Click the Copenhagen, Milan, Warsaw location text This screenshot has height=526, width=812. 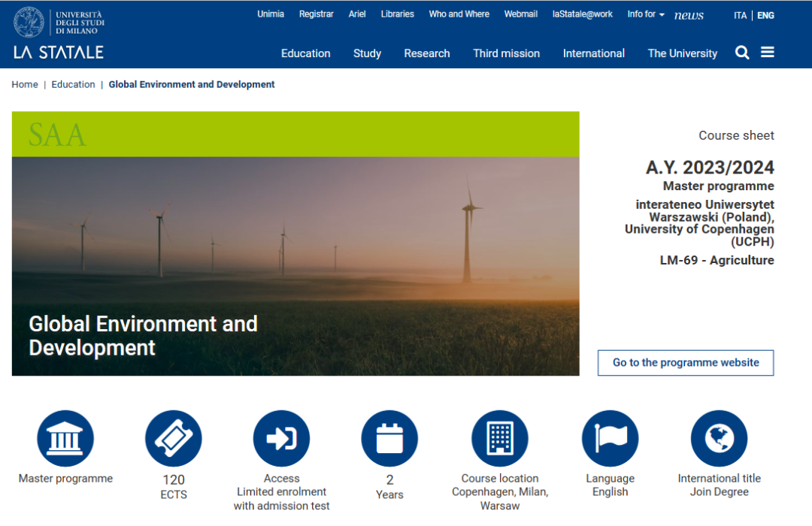[500, 498]
